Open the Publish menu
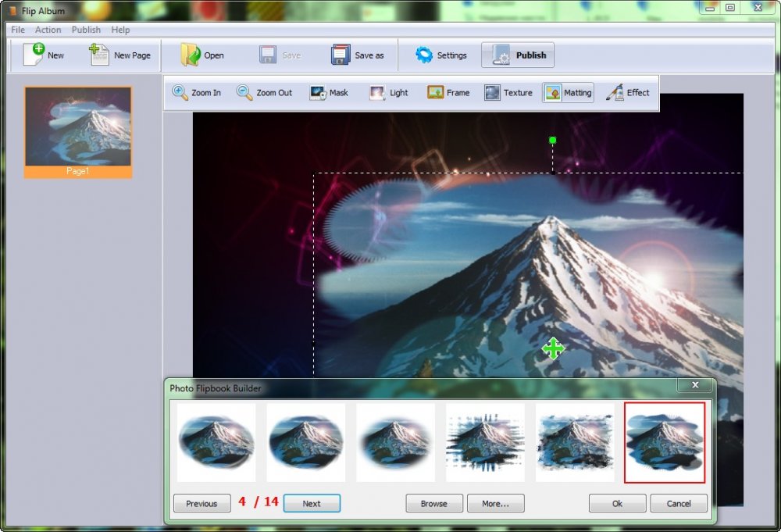 pos(86,30)
